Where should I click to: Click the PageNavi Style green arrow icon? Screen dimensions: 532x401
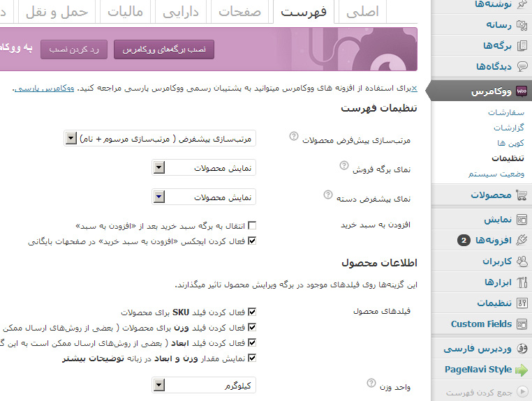(522, 370)
